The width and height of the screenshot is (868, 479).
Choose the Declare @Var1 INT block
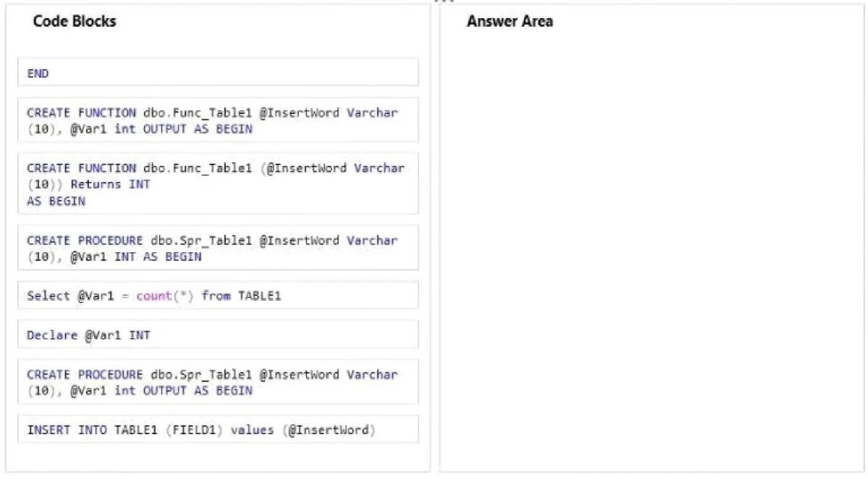[218, 334]
